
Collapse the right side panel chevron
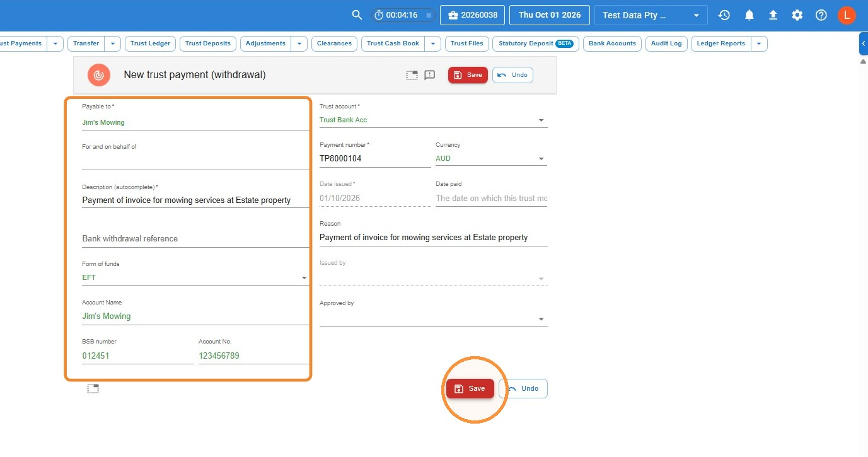click(x=863, y=43)
